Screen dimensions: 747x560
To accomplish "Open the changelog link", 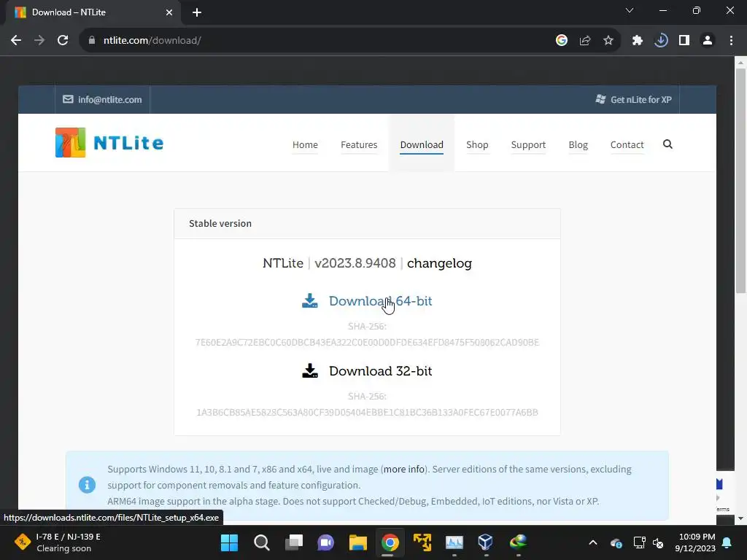I will [x=439, y=263].
